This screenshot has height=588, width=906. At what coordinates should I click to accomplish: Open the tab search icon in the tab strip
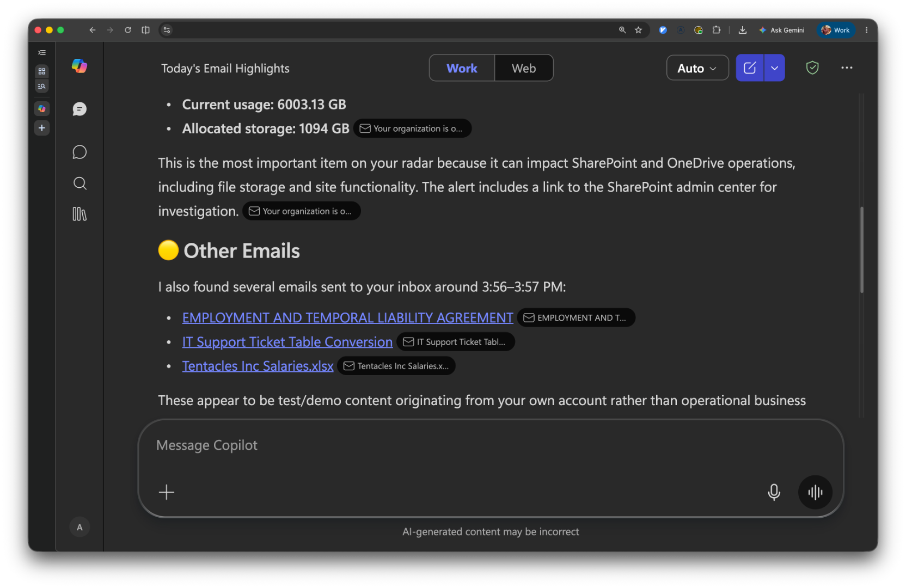coord(42,86)
